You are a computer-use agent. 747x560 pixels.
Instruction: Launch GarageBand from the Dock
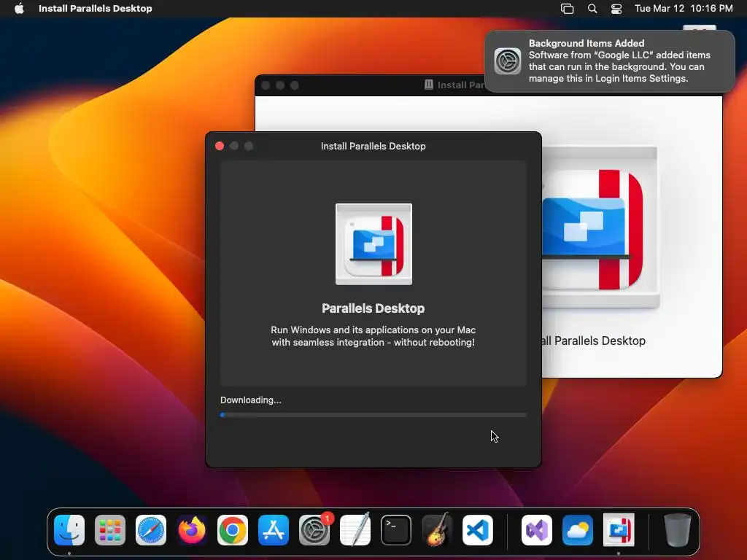[x=437, y=530]
